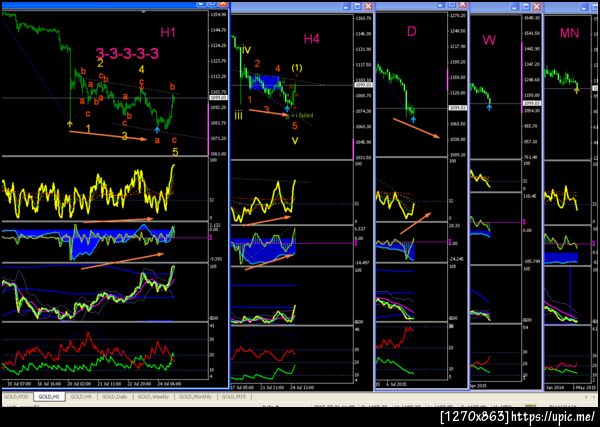Select the yellow up arrow in H1 chart

(x=70, y=123)
